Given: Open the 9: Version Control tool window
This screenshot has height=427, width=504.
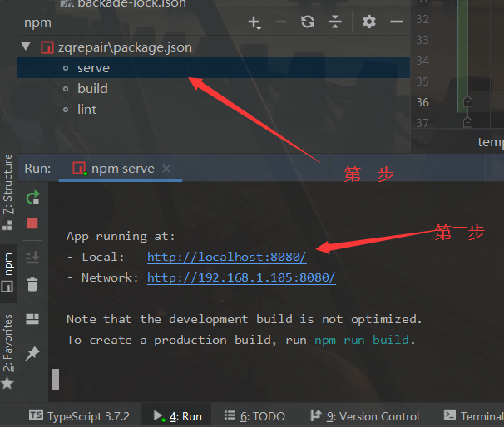Looking at the screenshot, I should [365, 416].
